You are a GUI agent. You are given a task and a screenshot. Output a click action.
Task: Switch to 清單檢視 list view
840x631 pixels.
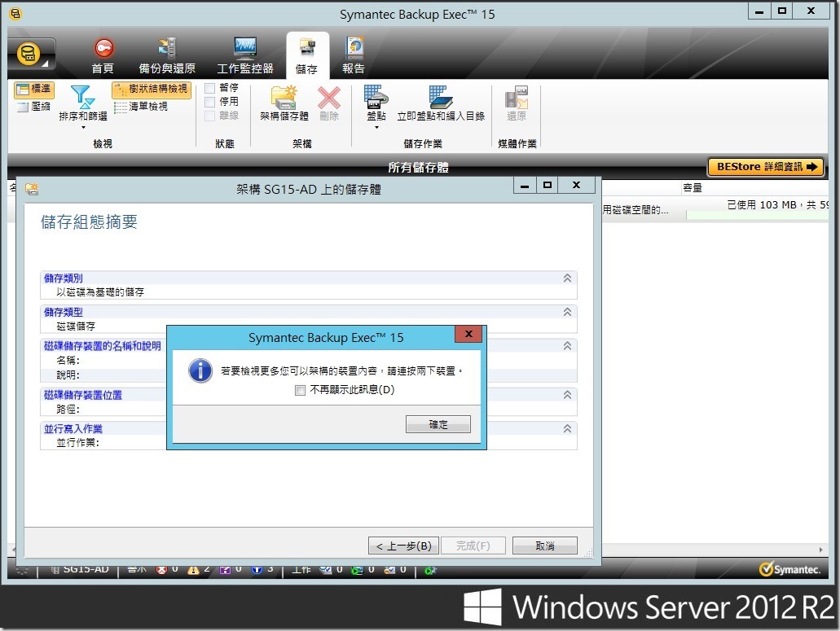pyautogui.click(x=142, y=107)
